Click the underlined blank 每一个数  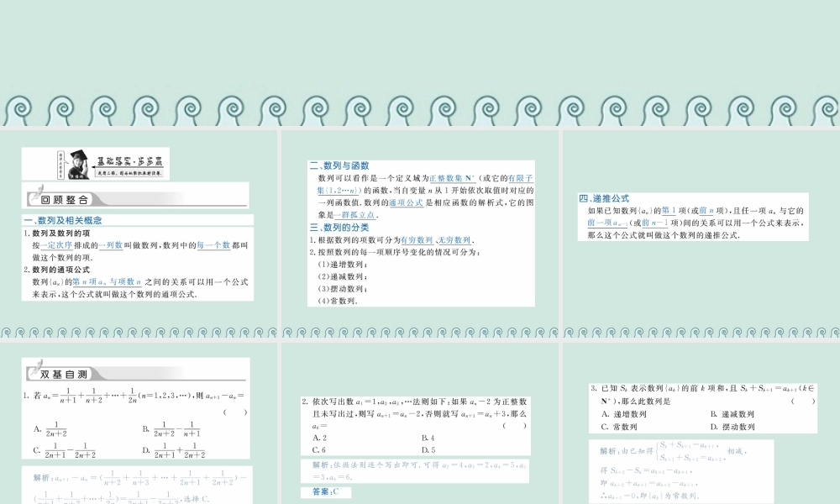(213, 245)
